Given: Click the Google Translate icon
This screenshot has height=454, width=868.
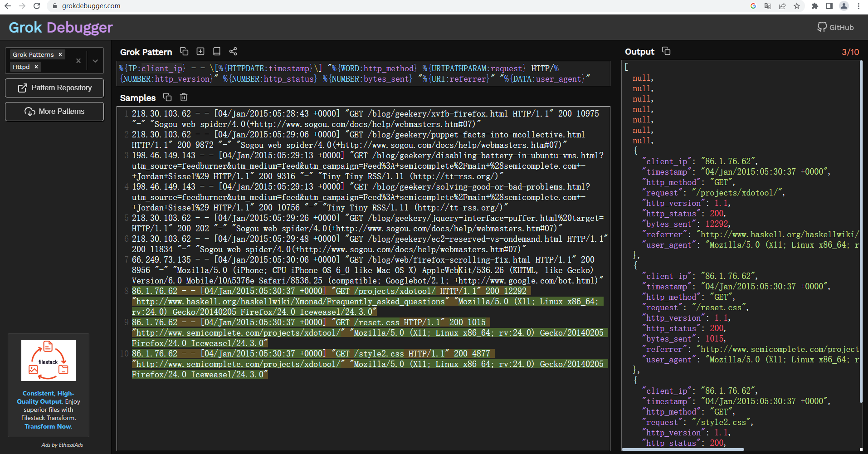Looking at the screenshot, I should 768,6.
